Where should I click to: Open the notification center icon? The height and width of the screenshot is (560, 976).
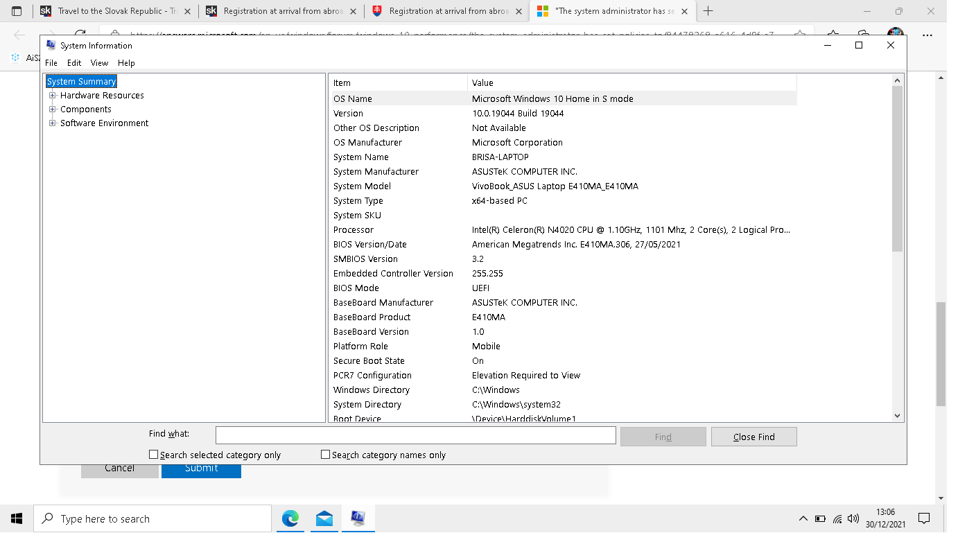pos(923,518)
